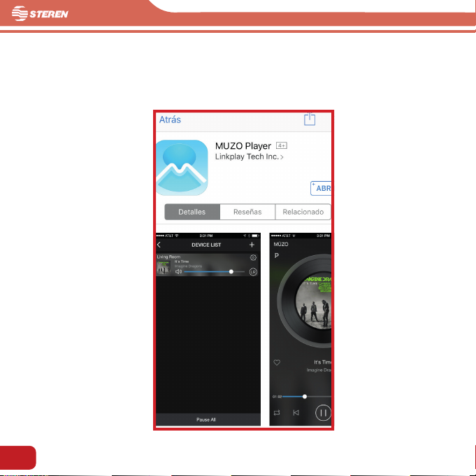Tap the Atrás back link

tap(170, 120)
